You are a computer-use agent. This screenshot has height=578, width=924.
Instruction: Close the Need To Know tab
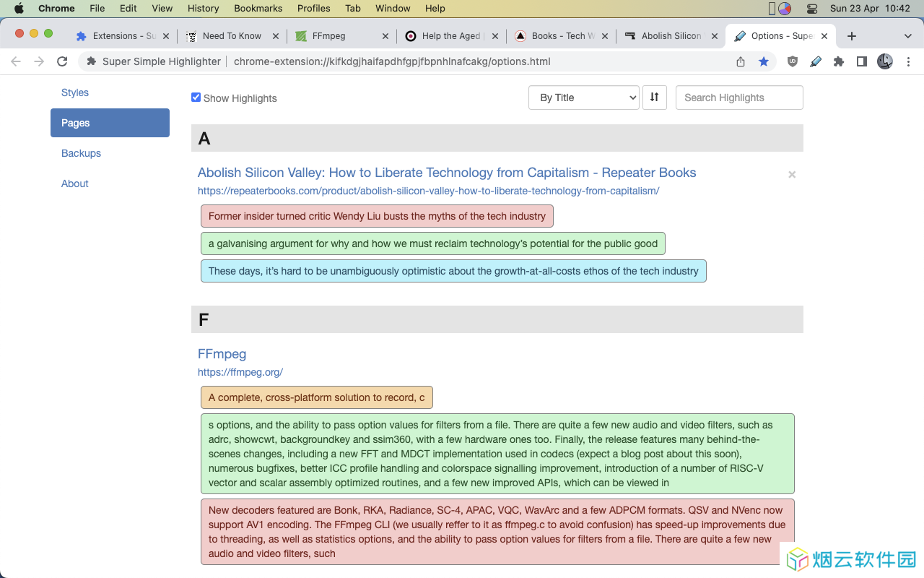pos(276,36)
